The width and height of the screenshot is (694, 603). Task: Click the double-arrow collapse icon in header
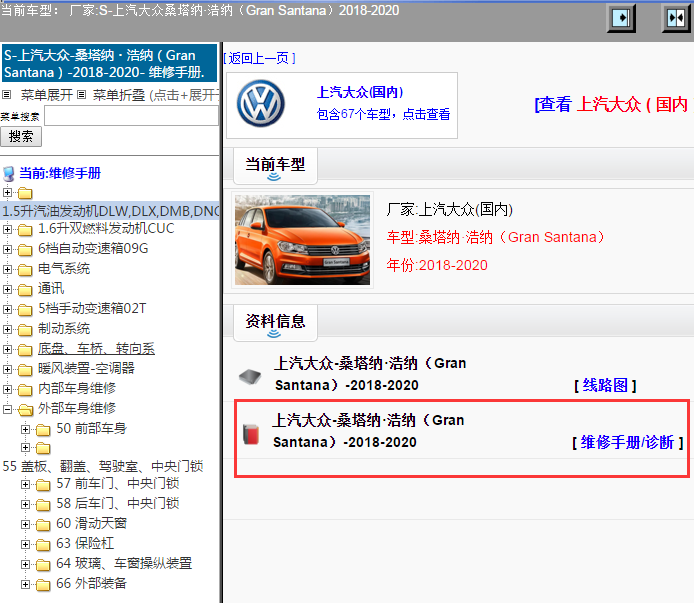(x=676, y=18)
